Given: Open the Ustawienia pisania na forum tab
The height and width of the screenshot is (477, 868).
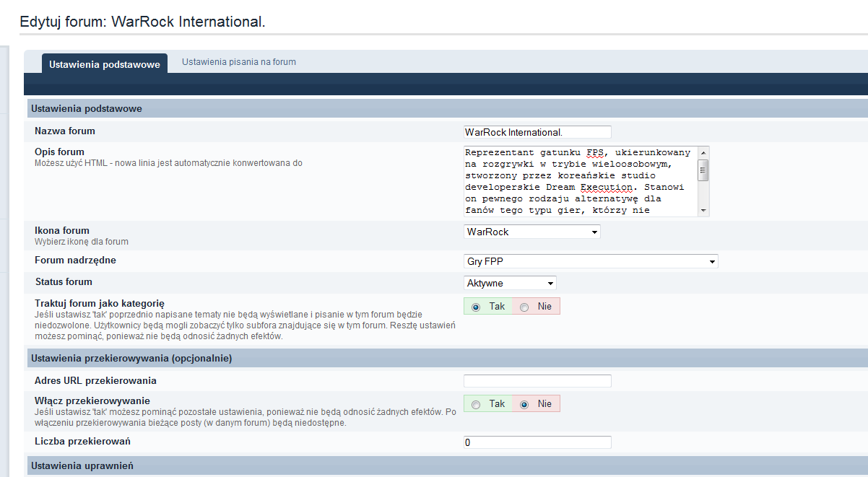Looking at the screenshot, I should coord(238,62).
